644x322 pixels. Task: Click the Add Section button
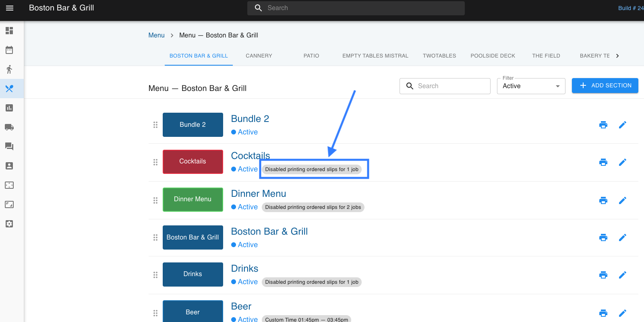(605, 86)
